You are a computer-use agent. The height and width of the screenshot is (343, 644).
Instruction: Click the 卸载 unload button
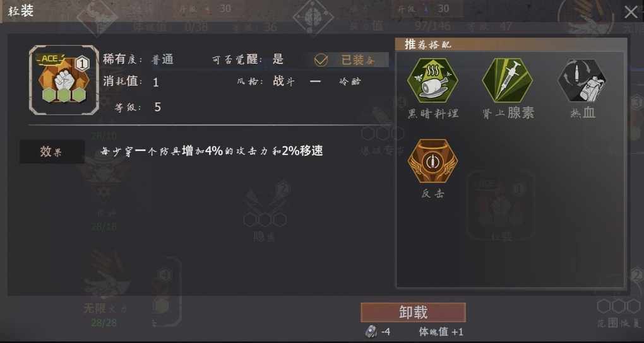tap(413, 313)
